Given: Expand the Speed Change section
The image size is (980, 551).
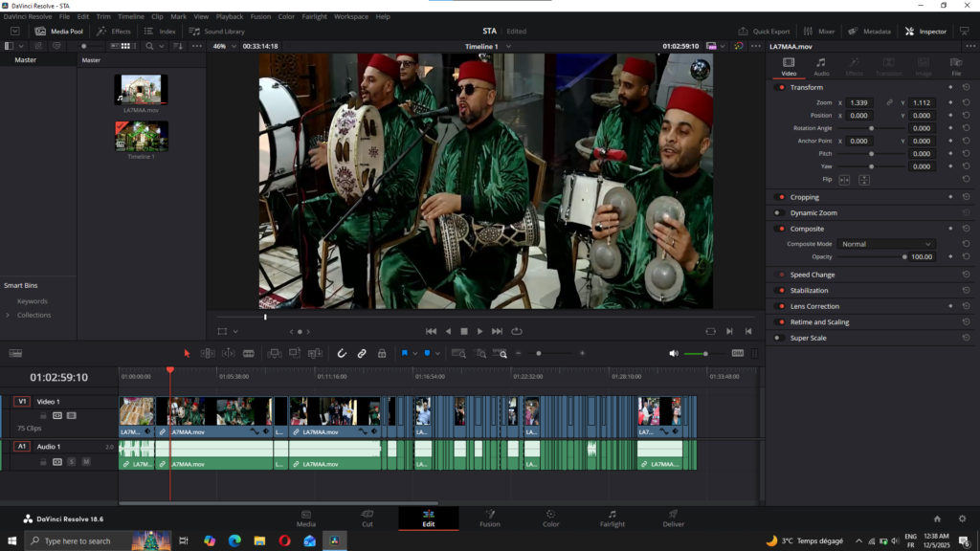Looking at the screenshot, I should click(812, 275).
